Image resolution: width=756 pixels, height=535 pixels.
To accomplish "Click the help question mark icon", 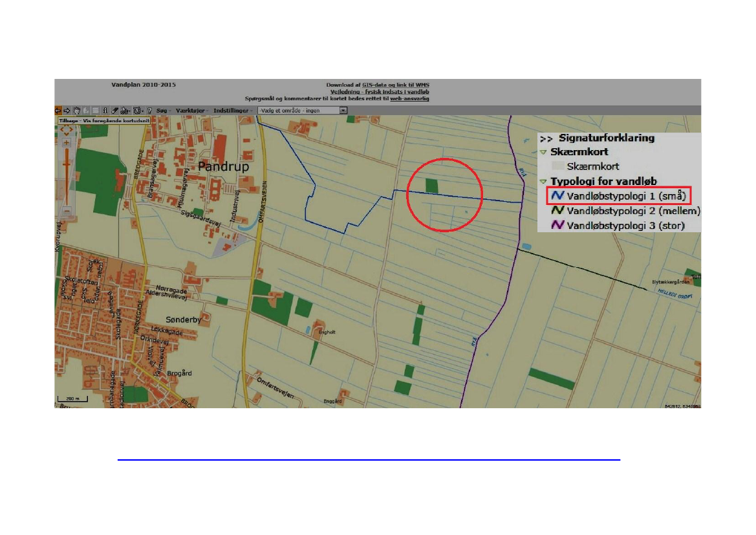I will 149,111.
